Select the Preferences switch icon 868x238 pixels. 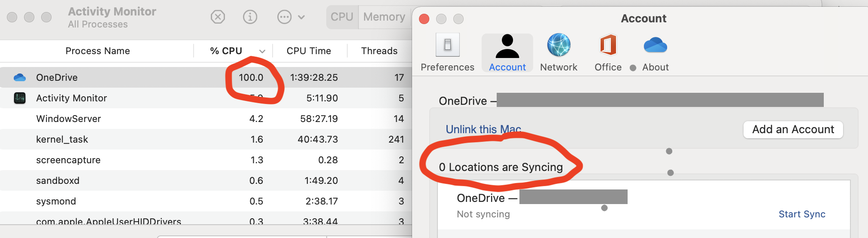pos(447,45)
